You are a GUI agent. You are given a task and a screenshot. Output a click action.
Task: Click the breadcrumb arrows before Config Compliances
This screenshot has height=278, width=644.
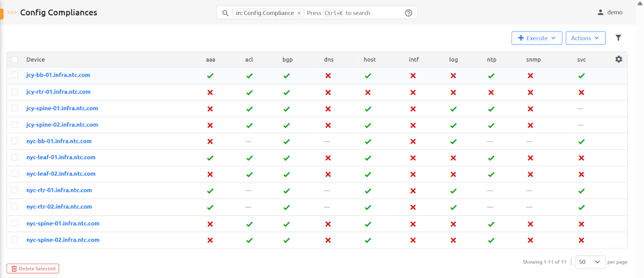tap(12, 13)
